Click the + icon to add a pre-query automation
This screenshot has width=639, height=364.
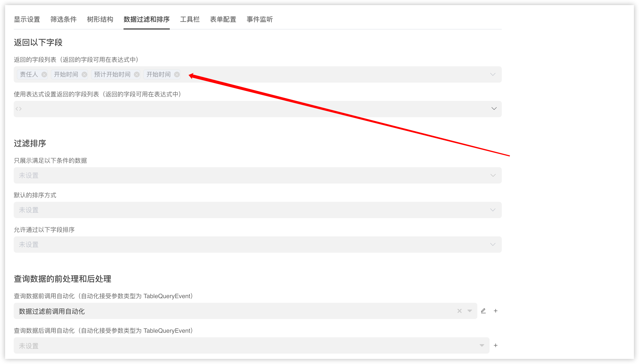pos(495,311)
